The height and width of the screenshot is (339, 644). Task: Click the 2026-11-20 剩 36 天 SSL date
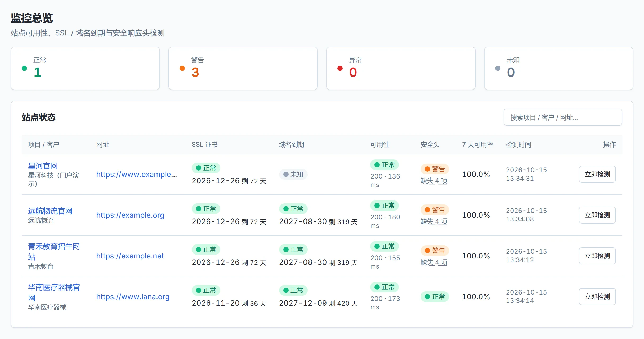tap(229, 303)
